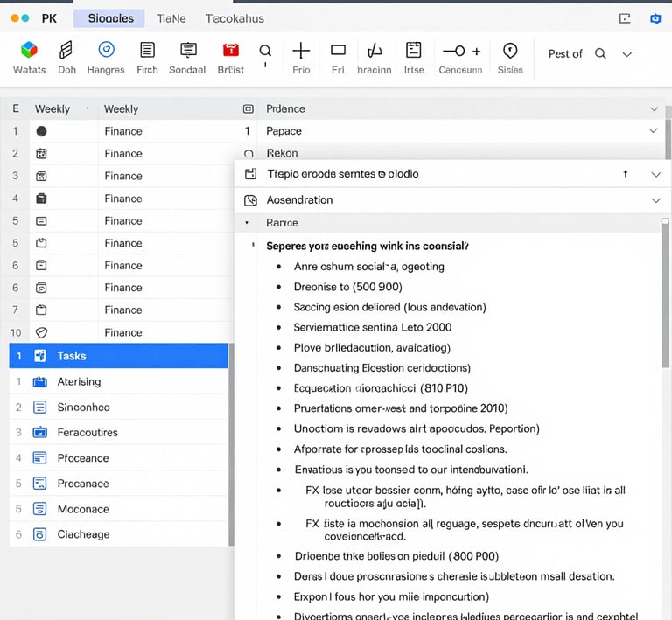Click the Moconace list entry
672x620 pixels.
(x=83, y=509)
